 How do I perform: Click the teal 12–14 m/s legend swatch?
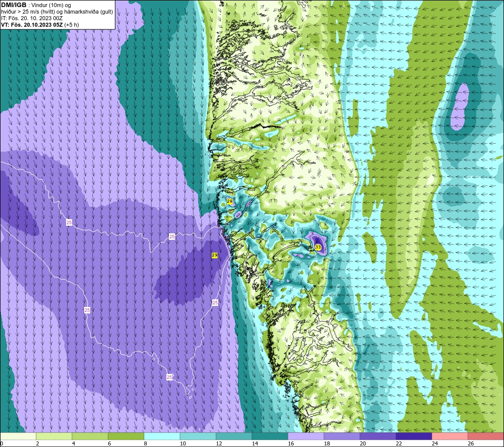[x=234, y=436]
